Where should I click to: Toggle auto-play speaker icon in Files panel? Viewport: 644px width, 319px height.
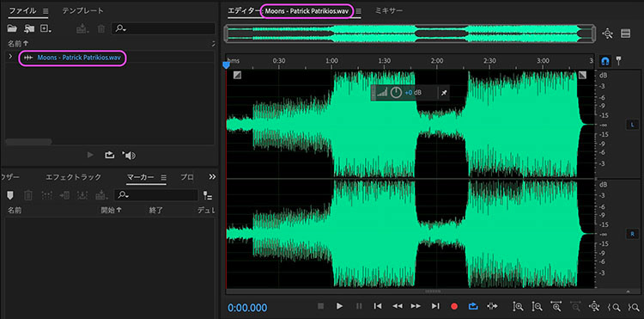pyautogui.click(x=129, y=156)
